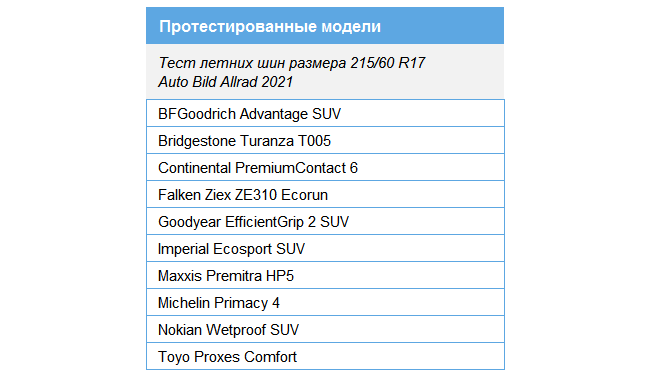
Task: Select the Nokian Wetproof SUV row
Action: click(x=325, y=329)
